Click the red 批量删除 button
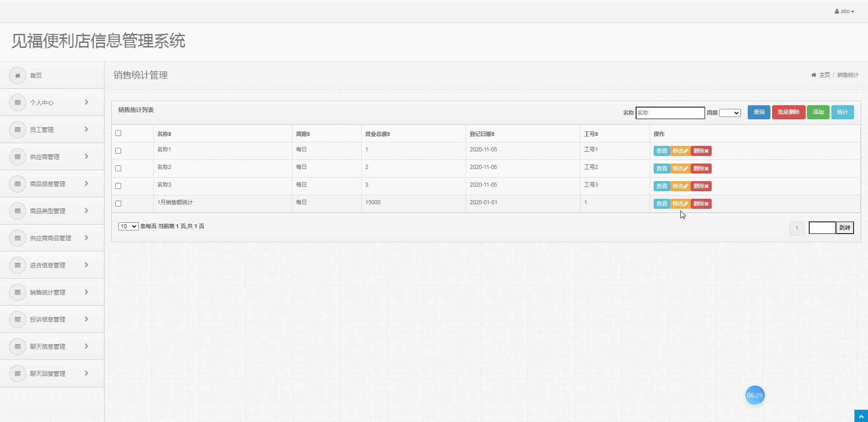 tap(789, 113)
